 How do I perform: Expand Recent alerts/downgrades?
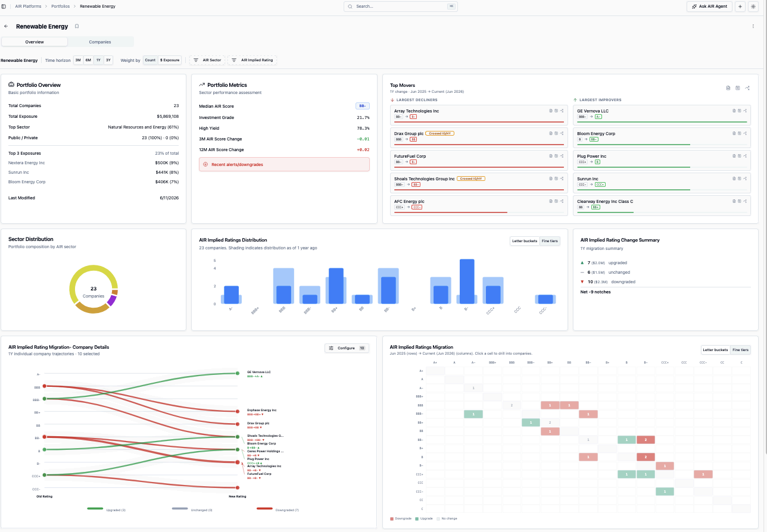(284, 164)
